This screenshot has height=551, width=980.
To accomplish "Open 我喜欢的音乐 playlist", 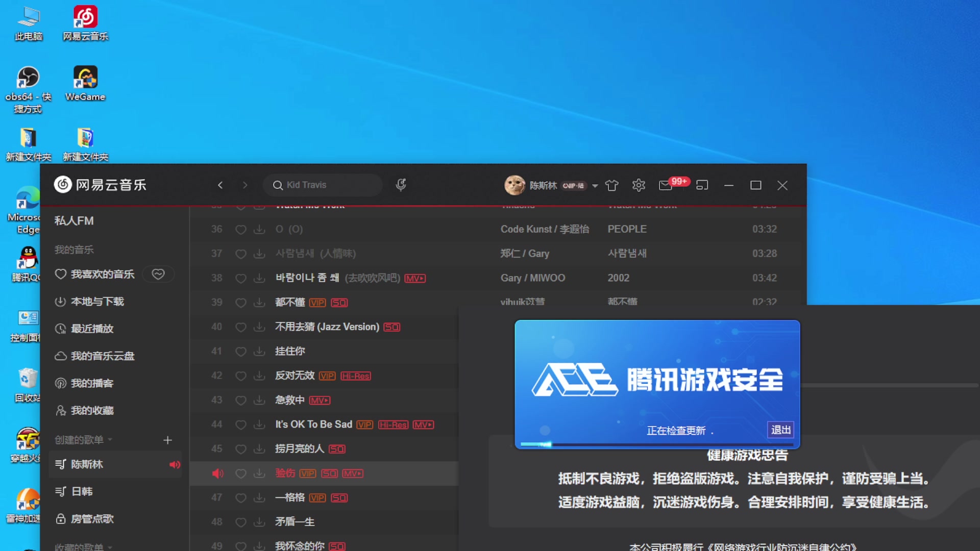I will point(95,274).
